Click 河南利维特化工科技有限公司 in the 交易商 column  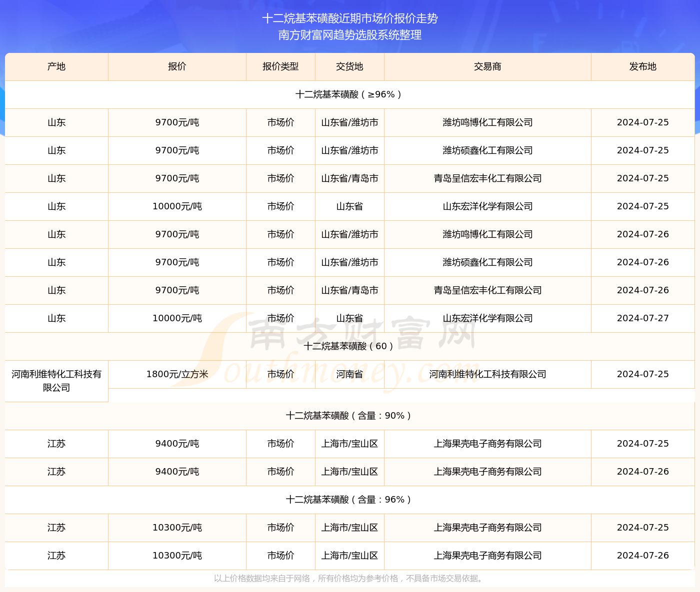click(487, 374)
